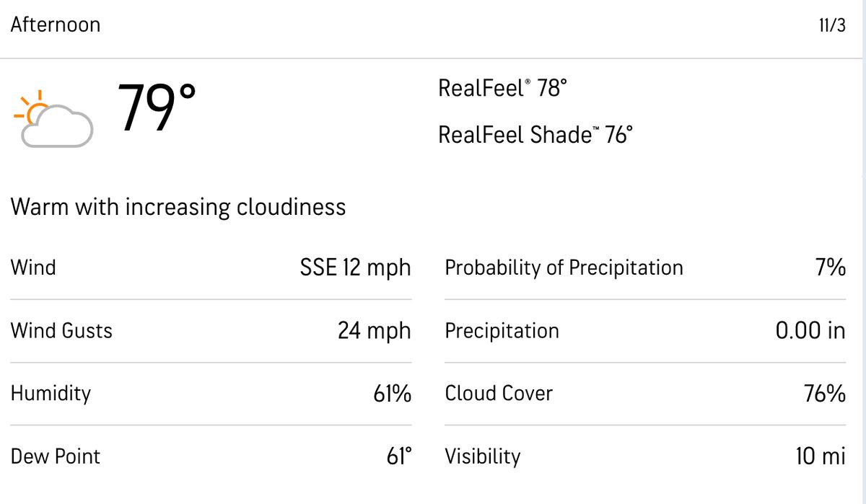Click the partly sunny weather icon
Image resolution: width=866 pixels, height=504 pixels.
[x=53, y=120]
